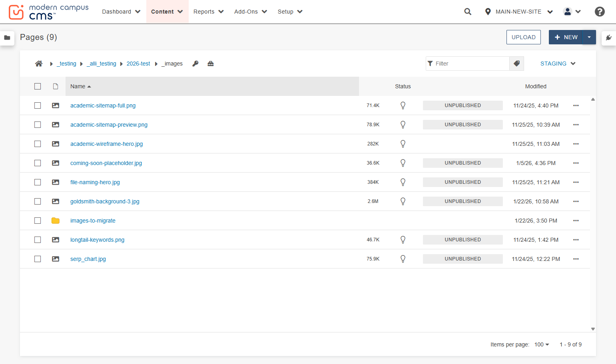The image size is (616, 364).
Task: Click lightbulb for coming-soon-placeholder.jpg
Action: pos(403,163)
